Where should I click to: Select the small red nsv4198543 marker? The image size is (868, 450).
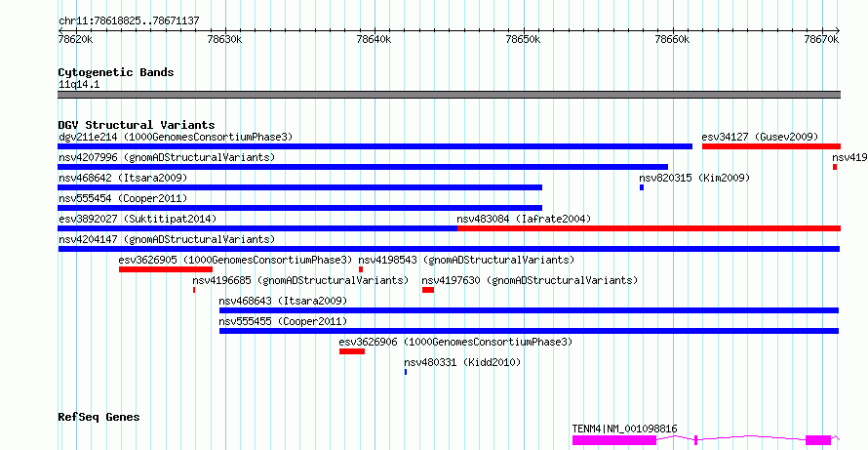(361, 269)
